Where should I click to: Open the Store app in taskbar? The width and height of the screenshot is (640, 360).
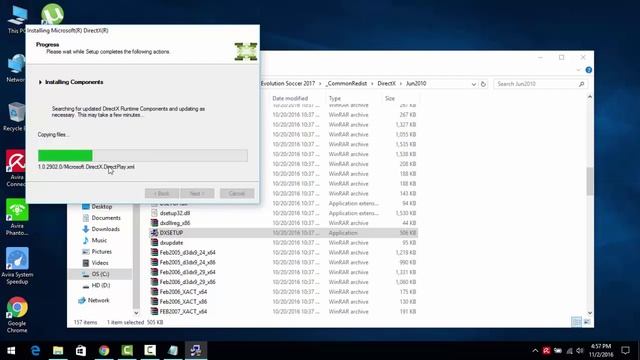81,350
